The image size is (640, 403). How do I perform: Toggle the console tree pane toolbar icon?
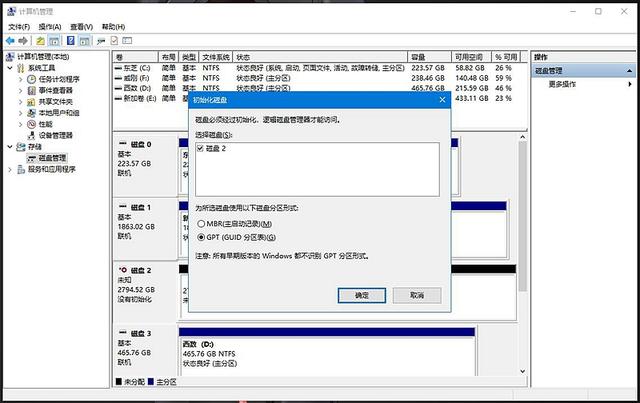(x=54, y=41)
